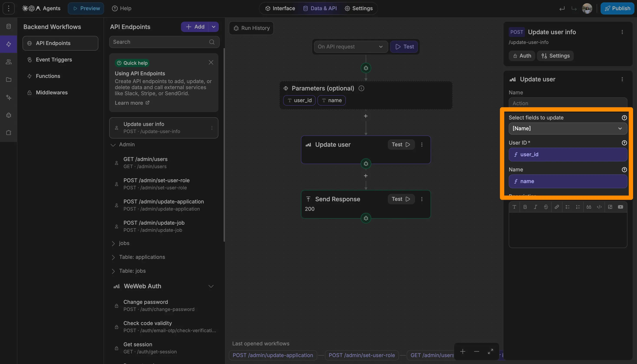Image resolution: width=637 pixels, height=364 pixels.
Task: Click the insert link icon in editor toolbar
Action: click(557, 207)
